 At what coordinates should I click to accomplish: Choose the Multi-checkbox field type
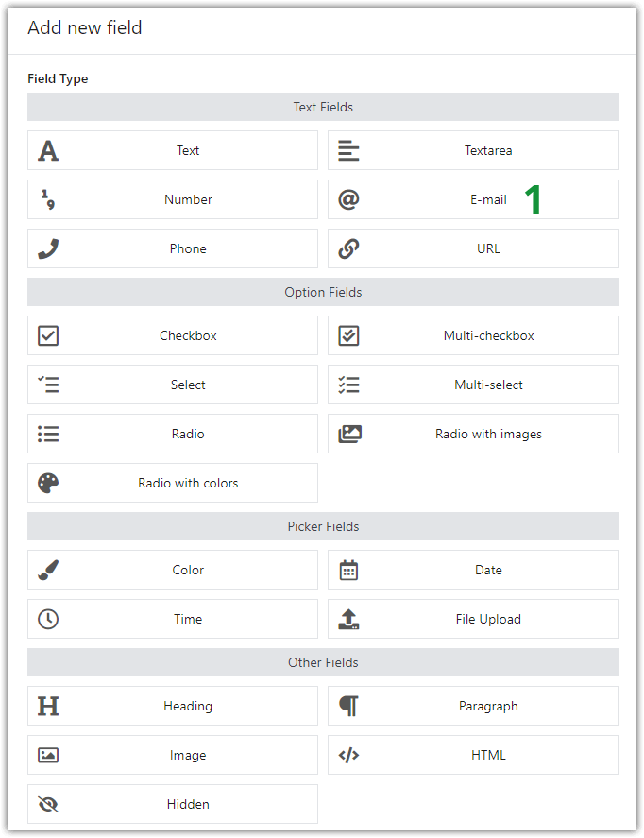[473, 335]
